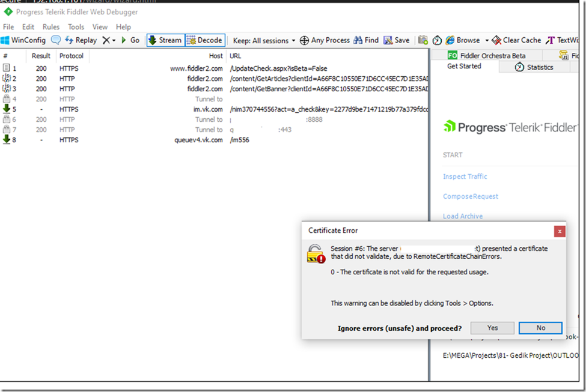Open the Rules menu
The image size is (586, 392).
click(x=51, y=27)
